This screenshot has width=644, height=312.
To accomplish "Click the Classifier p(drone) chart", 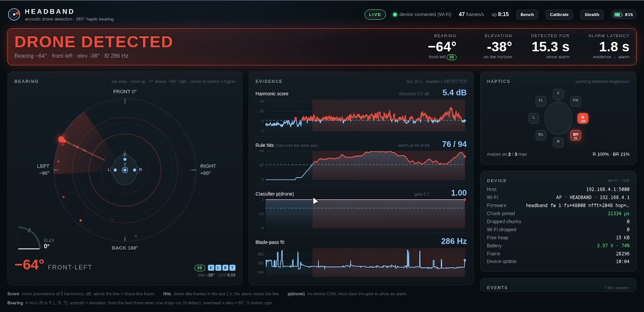I will click(365, 214).
